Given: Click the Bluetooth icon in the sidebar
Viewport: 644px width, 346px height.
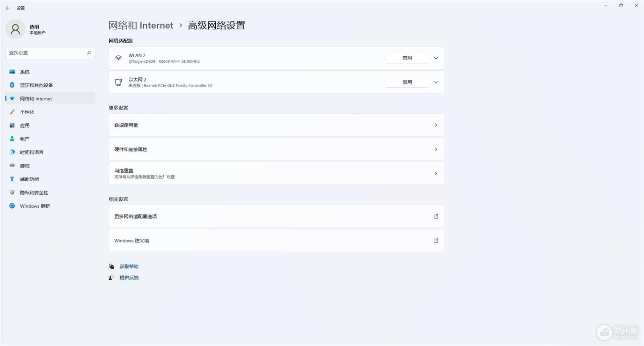Looking at the screenshot, I should 12,85.
